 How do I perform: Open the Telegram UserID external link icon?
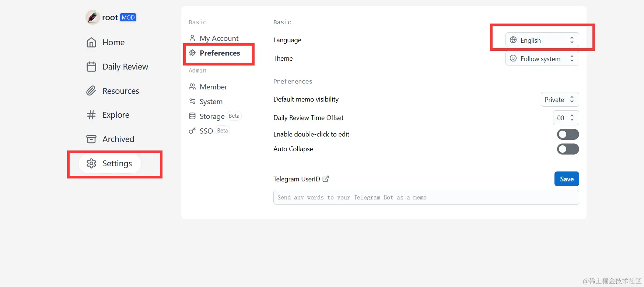point(326,179)
